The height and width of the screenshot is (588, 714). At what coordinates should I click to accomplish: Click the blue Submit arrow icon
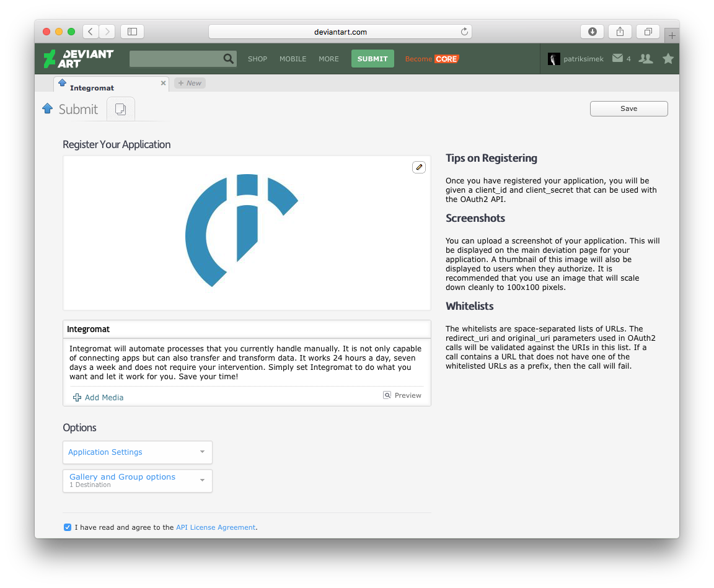pyautogui.click(x=47, y=108)
